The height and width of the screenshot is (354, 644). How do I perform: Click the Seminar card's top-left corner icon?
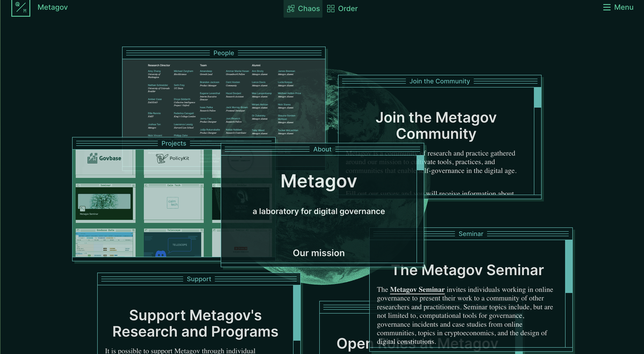(x=78, y=185)
